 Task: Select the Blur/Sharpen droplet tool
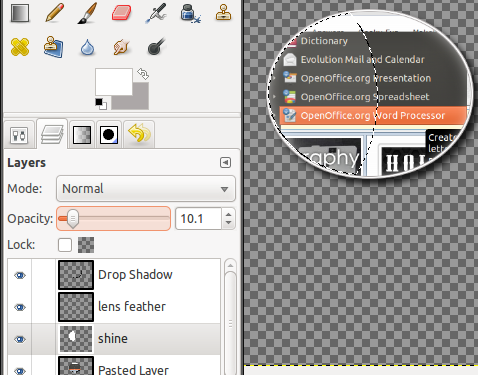tap(87, 47)
